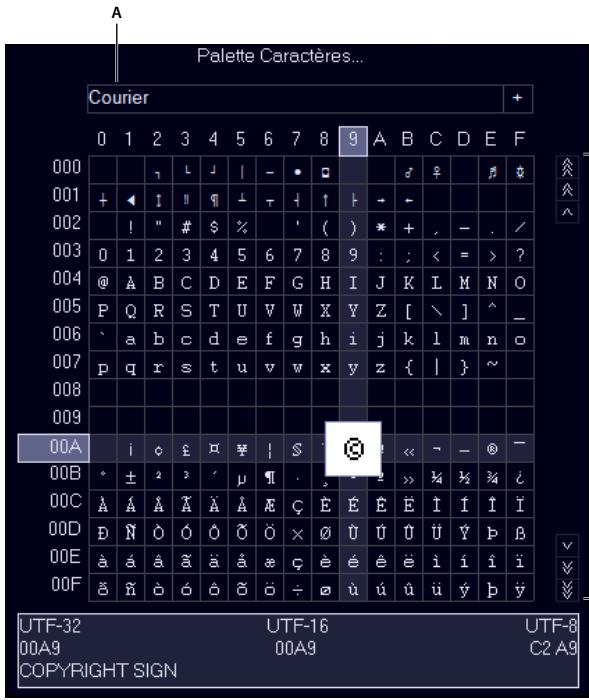This screenshot has width=589, height=700.
Task: Click the double up arrow scroll button
Action: point(567,190)
